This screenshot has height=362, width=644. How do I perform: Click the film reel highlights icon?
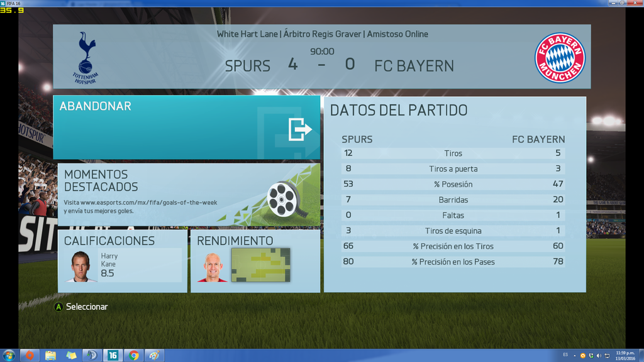(287, 199)
